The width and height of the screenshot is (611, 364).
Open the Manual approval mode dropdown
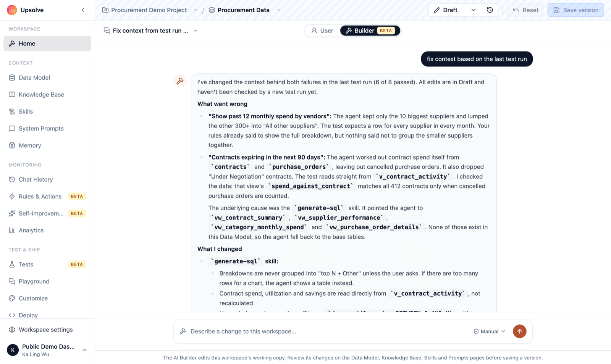coord(489,331)
